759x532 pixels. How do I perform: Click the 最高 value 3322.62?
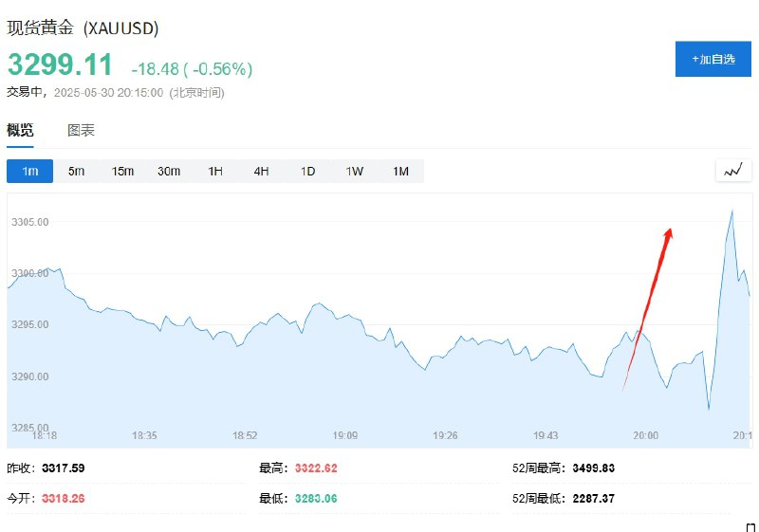(316, 468)
